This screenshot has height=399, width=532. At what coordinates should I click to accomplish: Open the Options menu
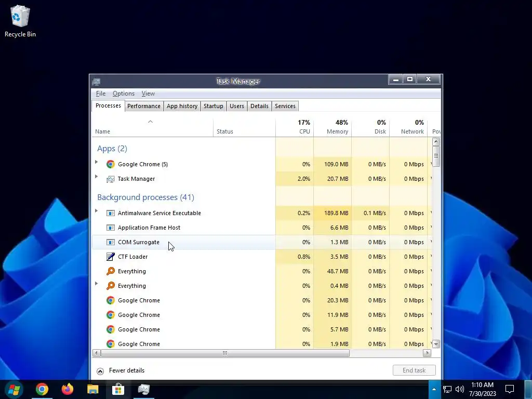[124, 94]
